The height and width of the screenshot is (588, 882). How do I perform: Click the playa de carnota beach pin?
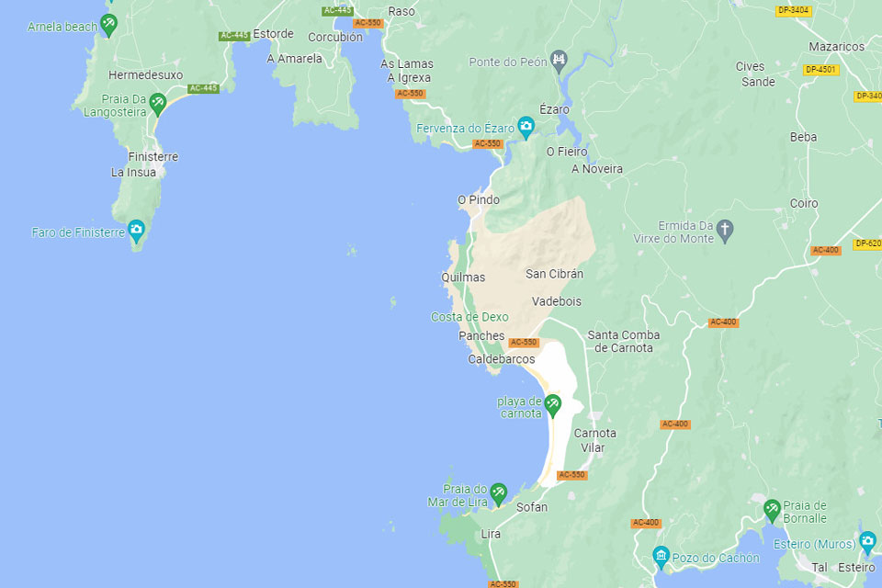click(553, 405)
